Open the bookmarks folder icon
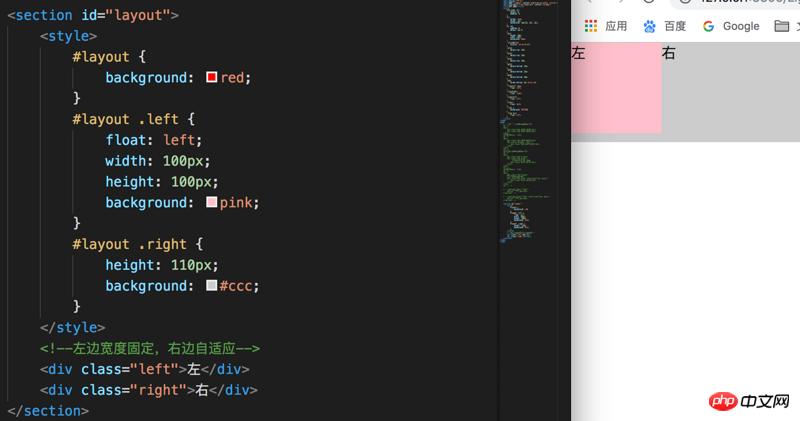Image resolution: width=800 pixels, height=421 pixels. (782, 26)
